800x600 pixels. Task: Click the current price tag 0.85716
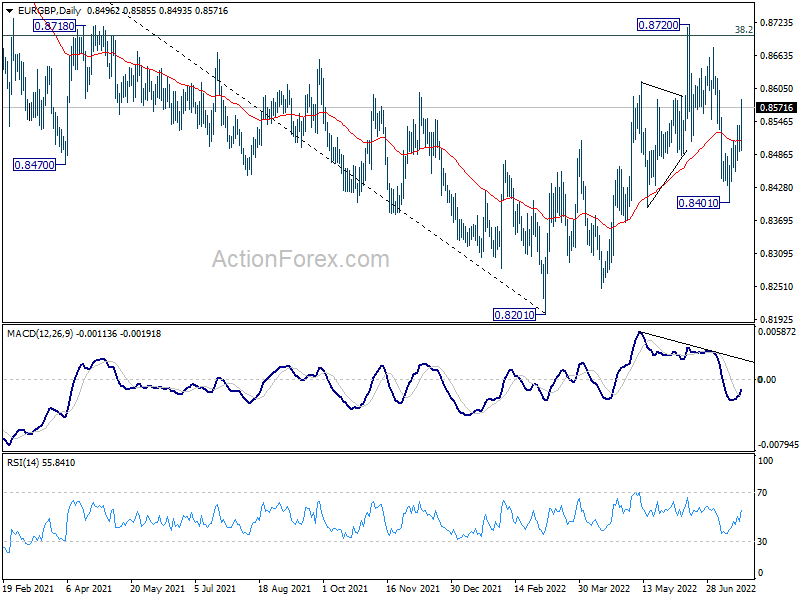(776, 108)
